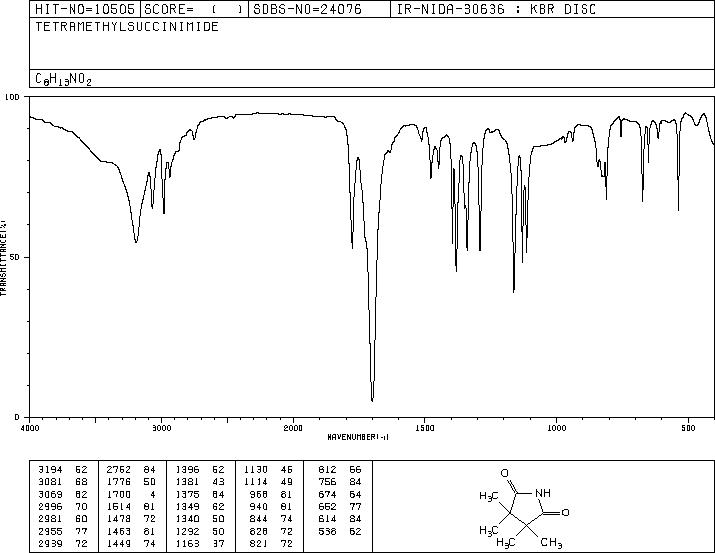The image size is (715, 553).
Task: Click the peak table entry 3194
Action: (50, 470)
